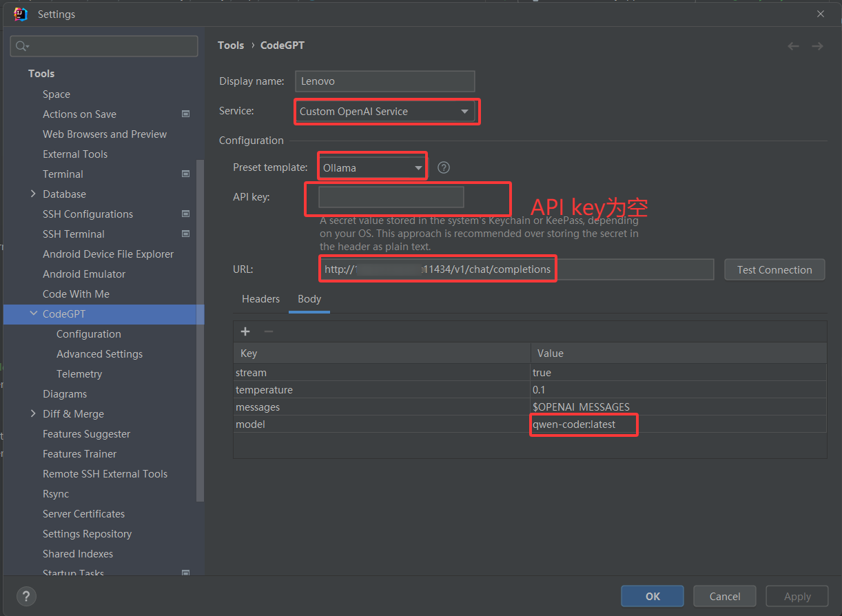
Task: Click the Test Connection button
Action: click(774, 269)
